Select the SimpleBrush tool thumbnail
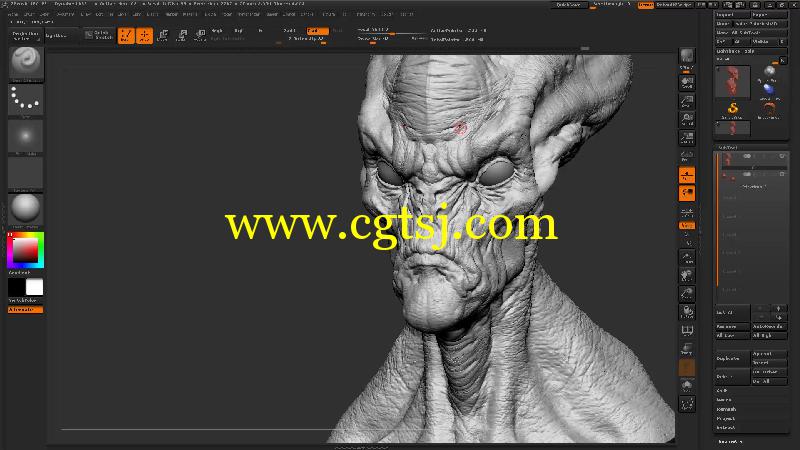Screen dimensions: 800x450 [x=733, y=110]
